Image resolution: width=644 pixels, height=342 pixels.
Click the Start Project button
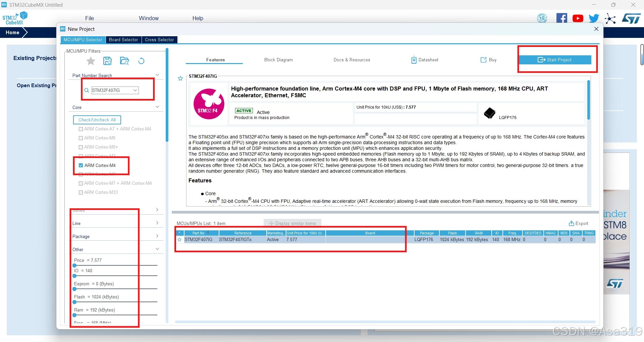(x=555, y=60)
